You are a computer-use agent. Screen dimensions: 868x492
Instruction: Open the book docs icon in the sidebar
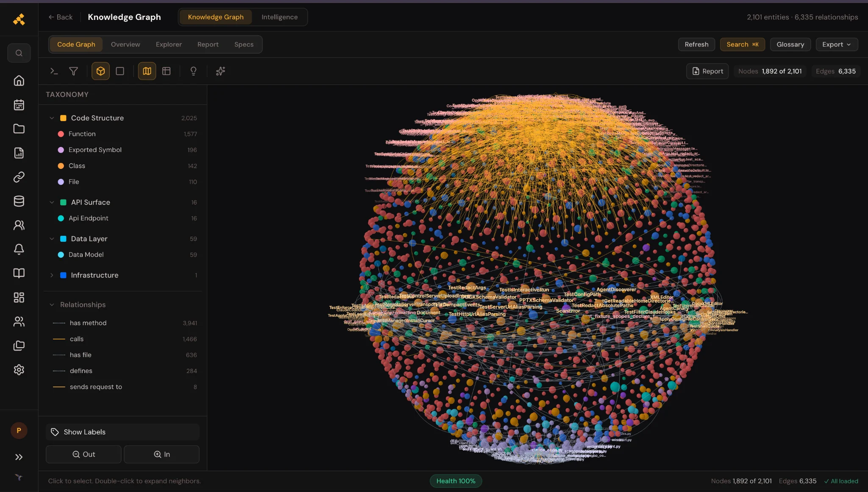(x=19, y=273)
